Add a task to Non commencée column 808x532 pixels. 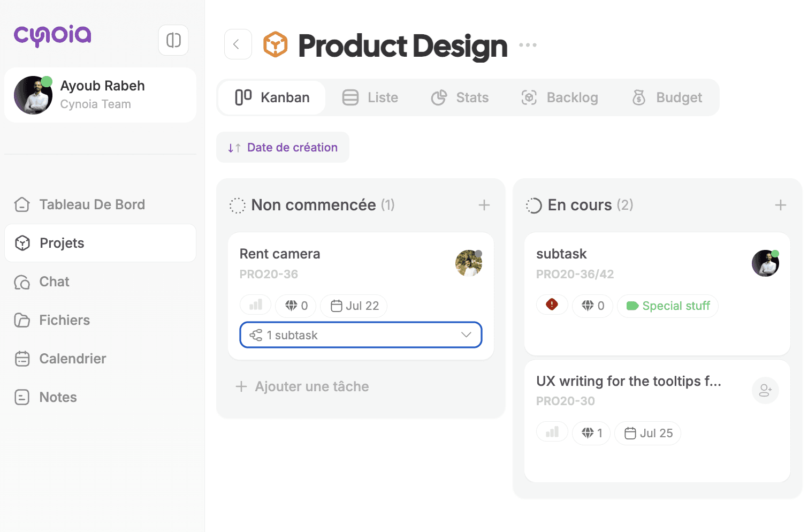tap(484, 205)
